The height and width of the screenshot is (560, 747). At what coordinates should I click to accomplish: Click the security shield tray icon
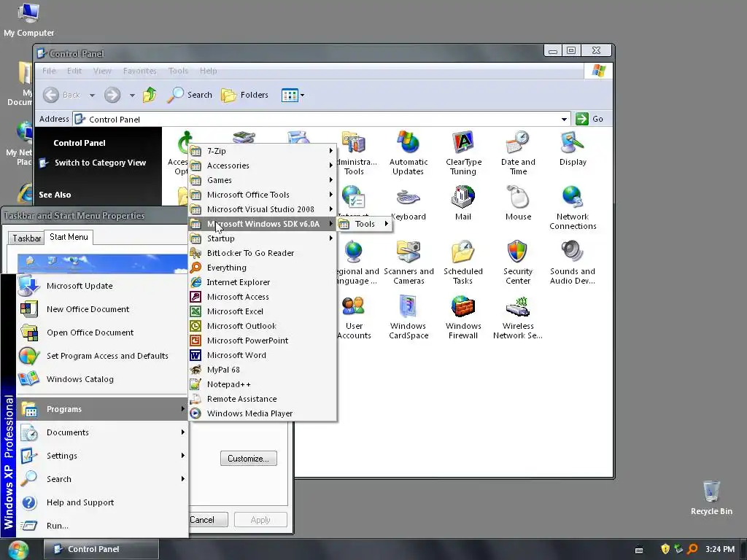click(665, 549)
